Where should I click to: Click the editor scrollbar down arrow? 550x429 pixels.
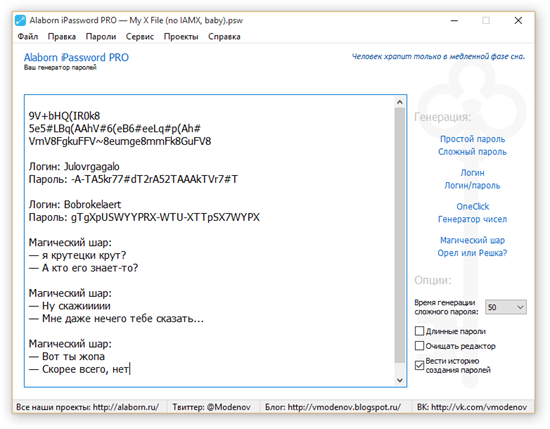(x=400, y=380)
